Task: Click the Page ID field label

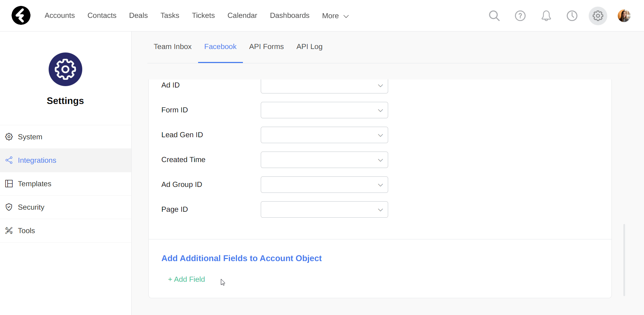Action: [175, 209]
